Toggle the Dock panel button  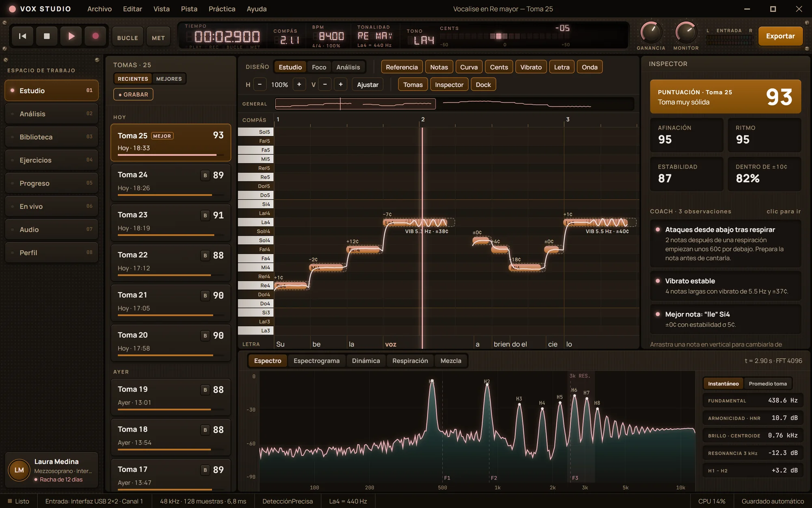[x=483, y=85]
